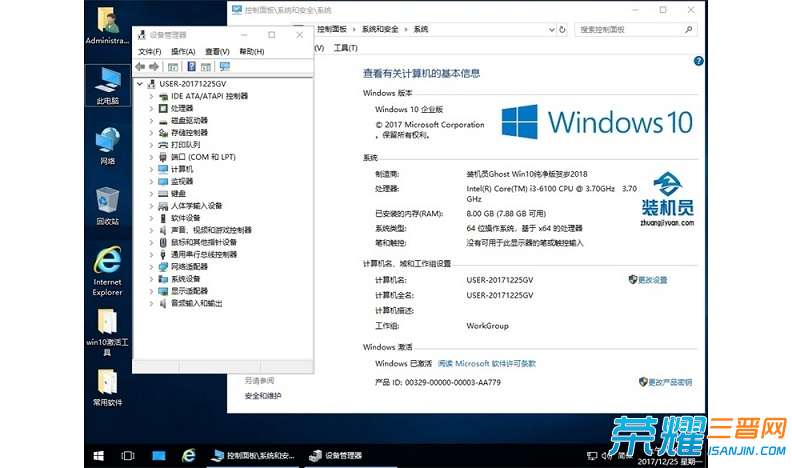Click the Back arrow in Device Manager toolbar
Image resolution: width=792 pixels, height=468 pixels.
pyautogui.click(x=140, y=67)
